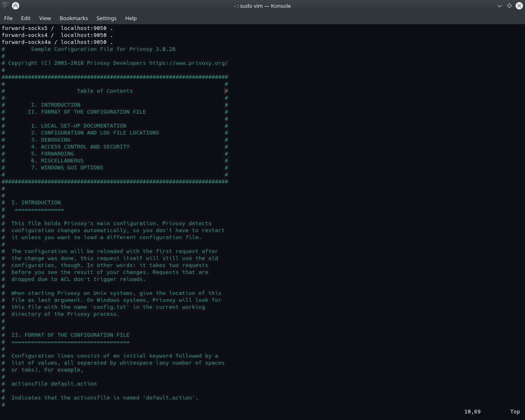Viewport: 525px width, 420px height.
Task: Click the 'config.txt' filename text
Action: [x=110, y=307]
